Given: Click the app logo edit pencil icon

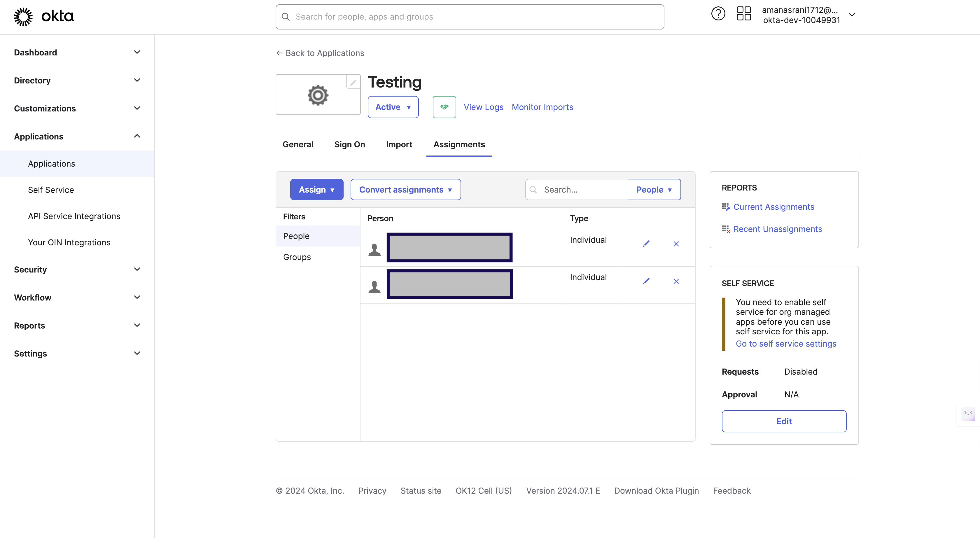Looking at the screenshot, I should pos(353,82).
